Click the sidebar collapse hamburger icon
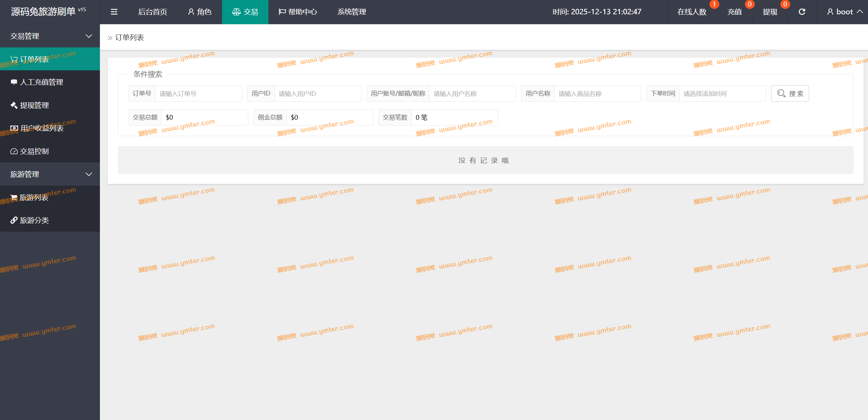This screenshot has height=420, width=868. [x=114, y=12]
